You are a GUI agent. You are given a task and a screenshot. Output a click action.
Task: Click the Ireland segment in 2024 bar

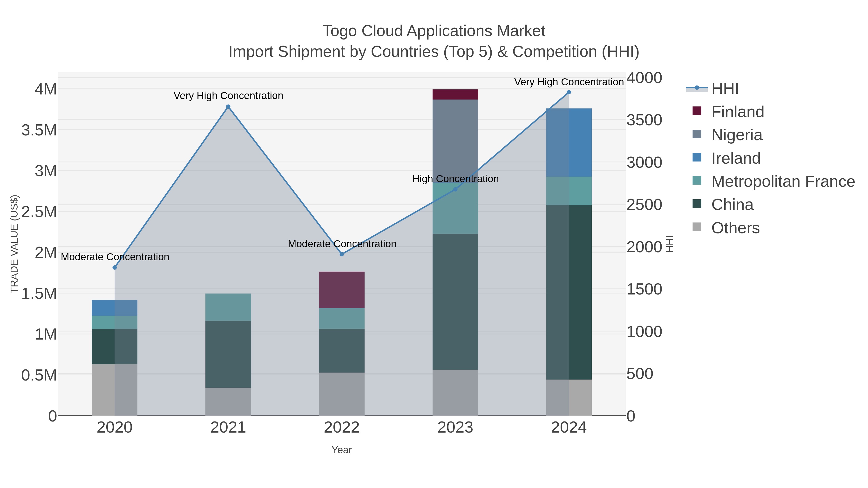(569, 143)
